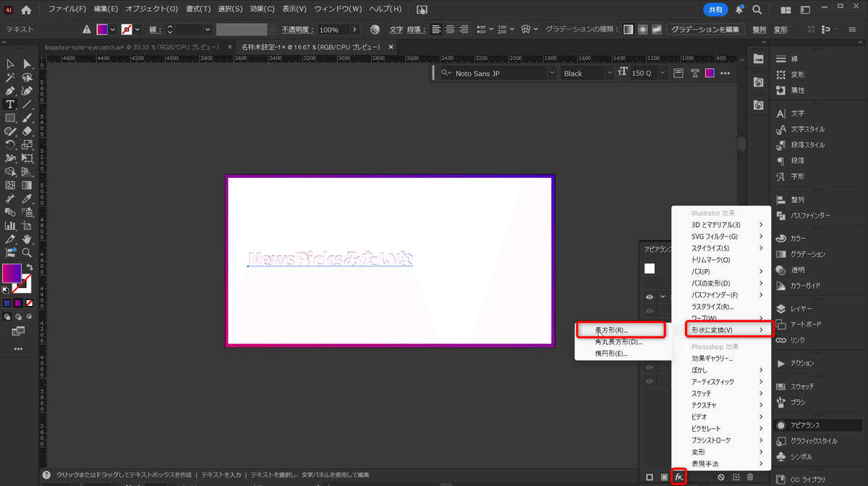The width and height of the screenshot is (868, 486).
Task: Select the Type tool in the toolbar
Action: [x=11, y=105]
